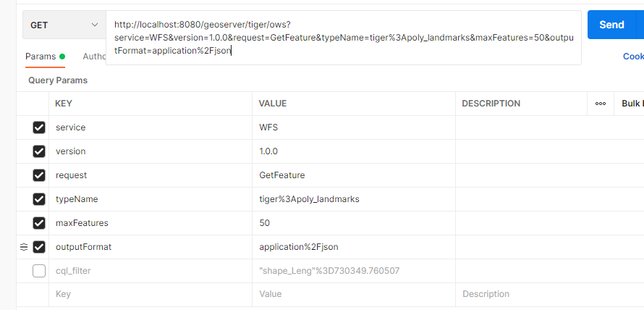This screenshot has height=310, width=644.
Task: Deselect the outputFormat parameter checkbox
Action: 39,247
